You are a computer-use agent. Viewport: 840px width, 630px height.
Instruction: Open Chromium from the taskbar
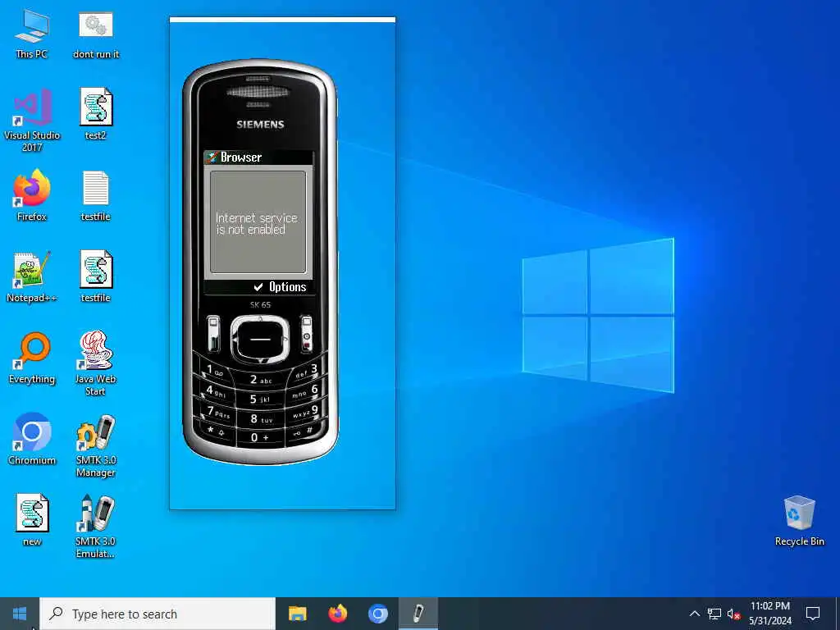(377, 614)
